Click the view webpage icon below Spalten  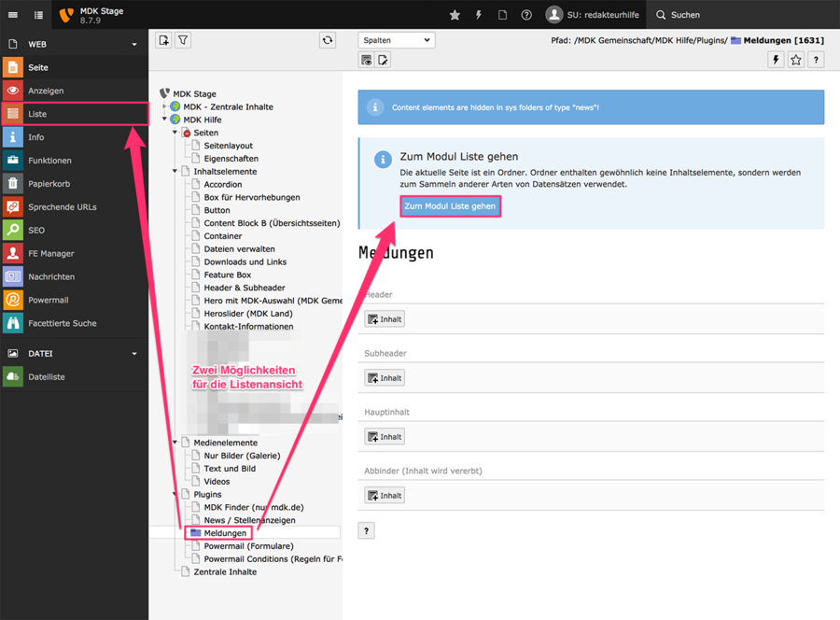(x=367, y=60)
